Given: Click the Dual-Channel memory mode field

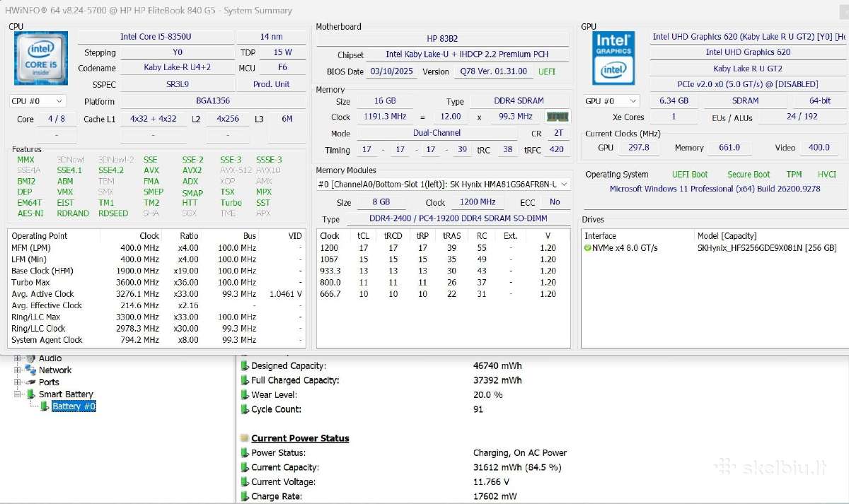Looking at the screenshot, I should click(x=437, y=133).
